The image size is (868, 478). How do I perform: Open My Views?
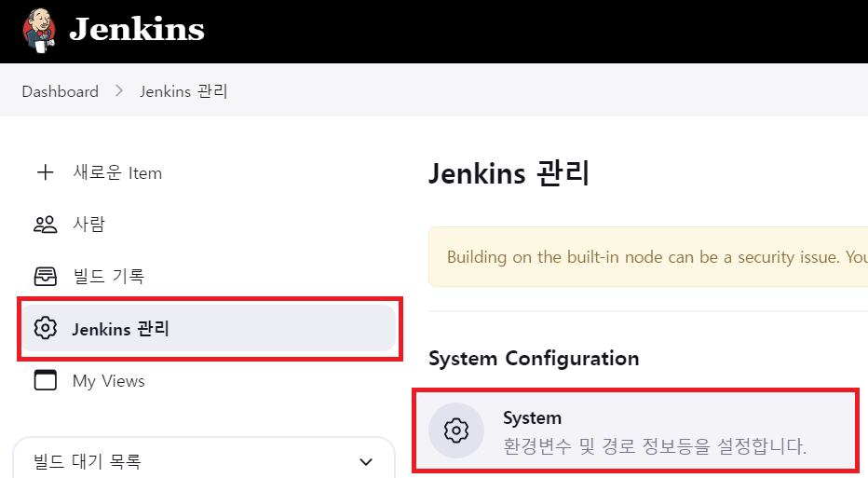pyautogui.click(x=109, y=381)
